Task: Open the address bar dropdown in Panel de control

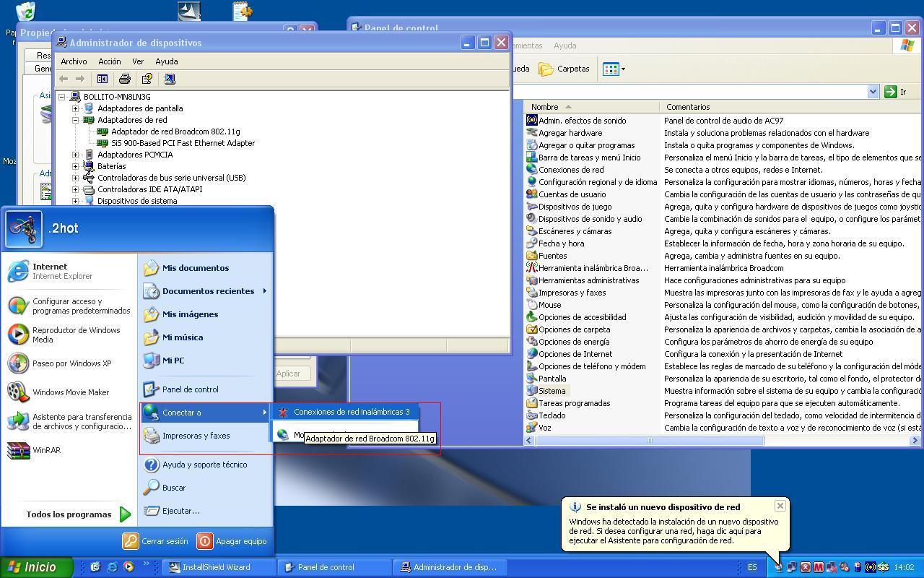Action: (x=872, y=92)
